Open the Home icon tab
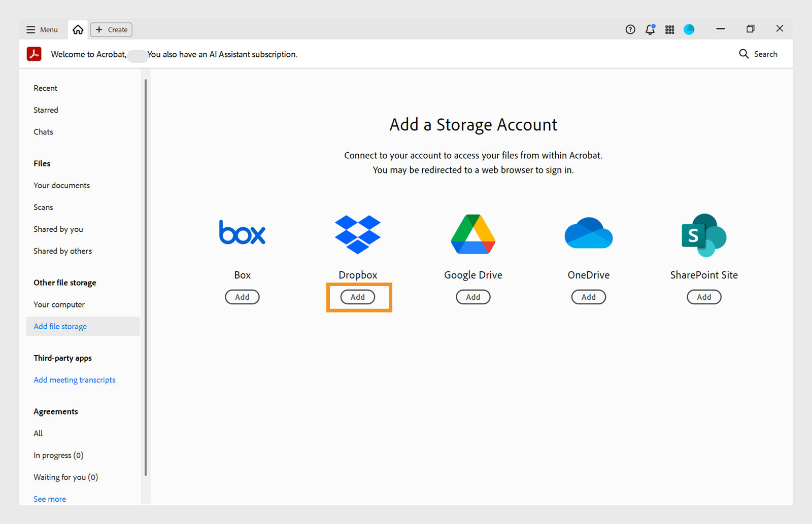Image resolution: width=812 pixels, height=524 pixels. [x=78, y=30]
